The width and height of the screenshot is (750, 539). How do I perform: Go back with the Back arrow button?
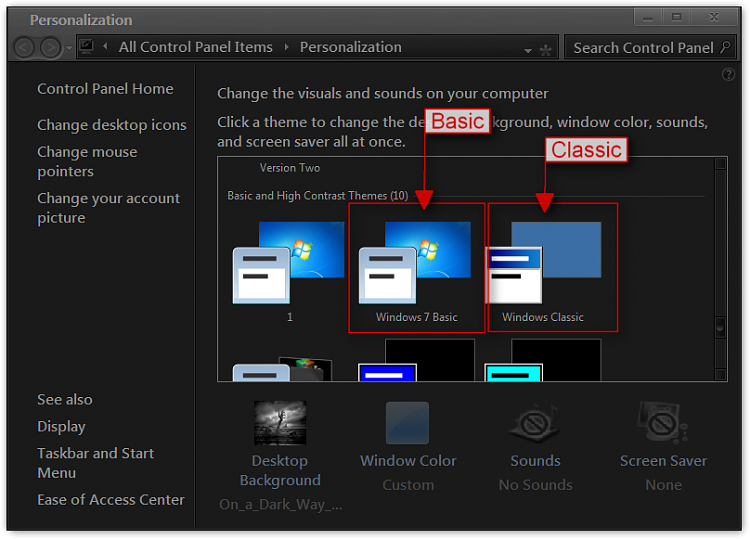coord(24,47)
